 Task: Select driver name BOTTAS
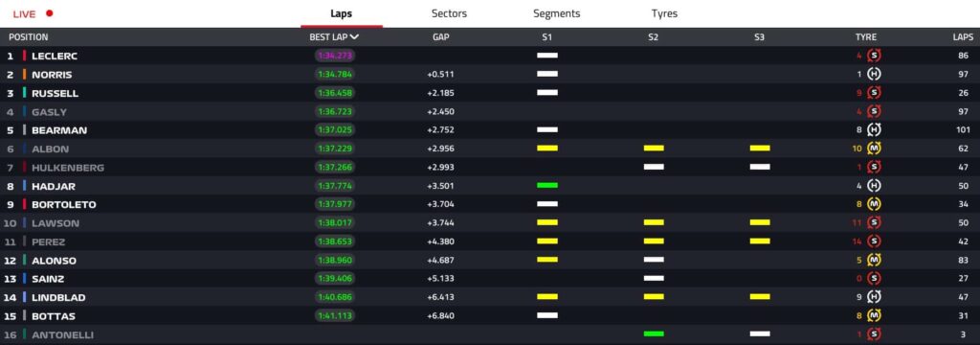pos(54,316)
